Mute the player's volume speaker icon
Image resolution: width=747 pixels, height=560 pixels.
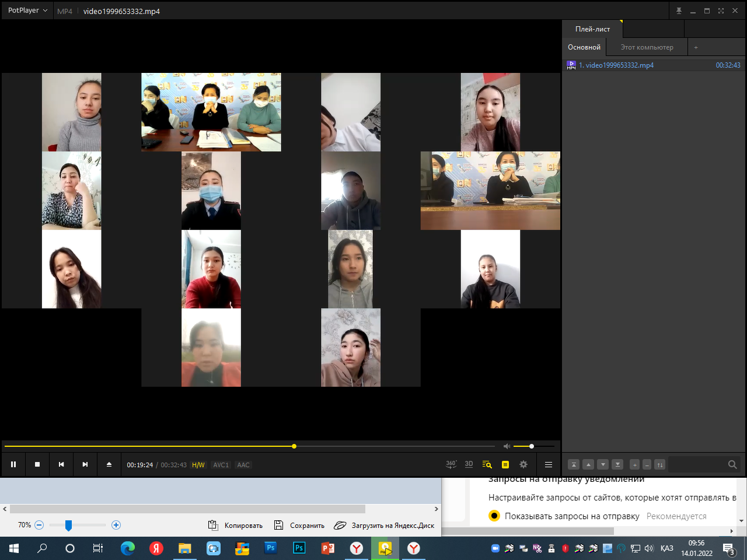[x=507, y=446]
